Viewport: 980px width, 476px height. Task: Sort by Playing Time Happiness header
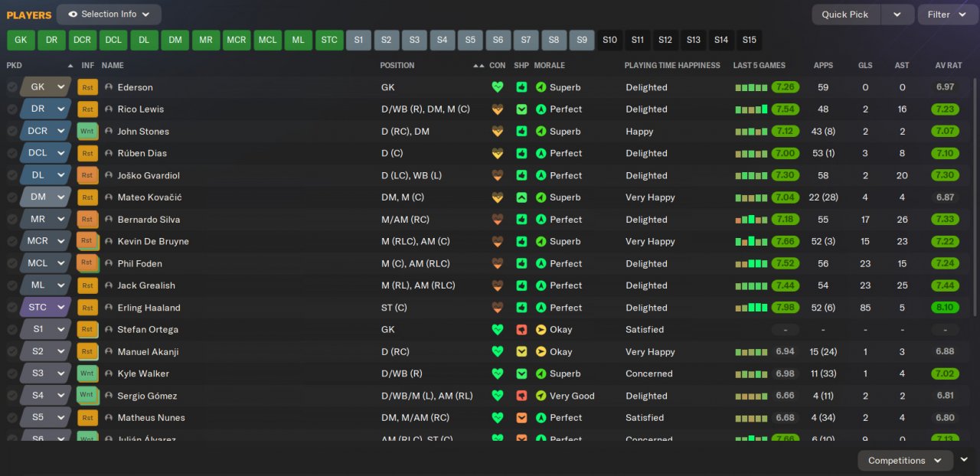coord(672,66)
